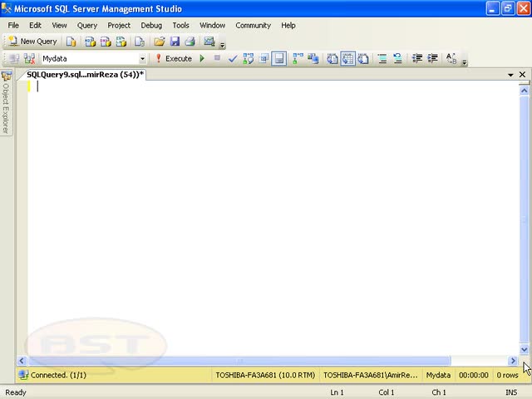Image resolution: width=532 pixels, height=399 pixels.
Task: Click the Ln 1 status bar indicator
Action: (337, 392)
